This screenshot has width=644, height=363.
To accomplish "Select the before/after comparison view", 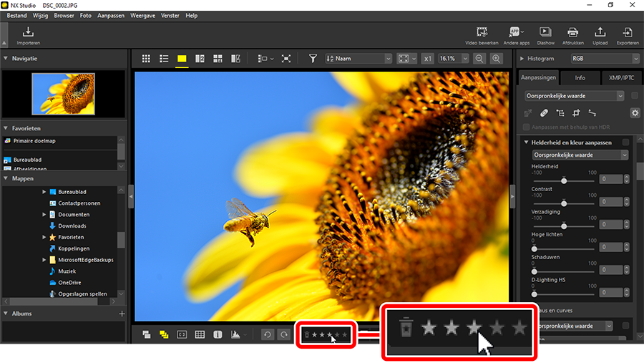I will [x=235, y=59].
